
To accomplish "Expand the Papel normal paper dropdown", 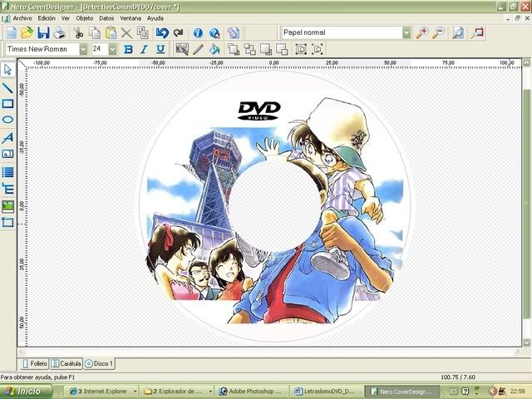I will pos(406,33).
